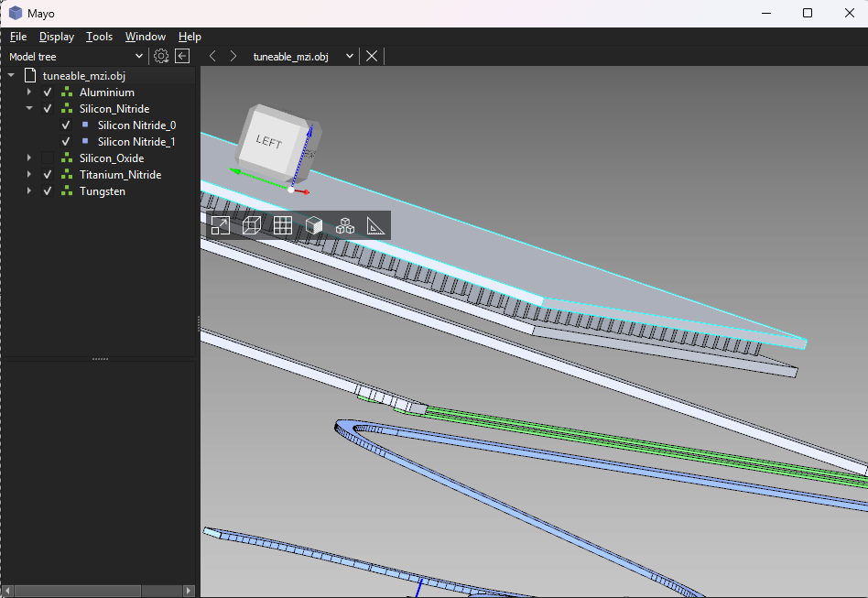Enable the Silicon_Oxide checkbox
868x598 pixels.
pos(48,158)
